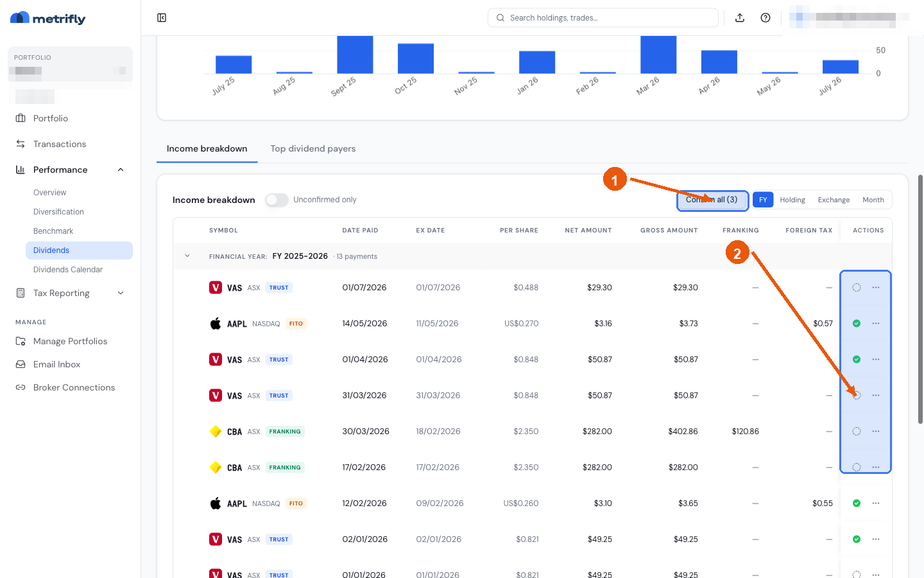Open more actions for VAS 01/04/2026
This screenshot has height=578, width=924.
tap(876, 360)
